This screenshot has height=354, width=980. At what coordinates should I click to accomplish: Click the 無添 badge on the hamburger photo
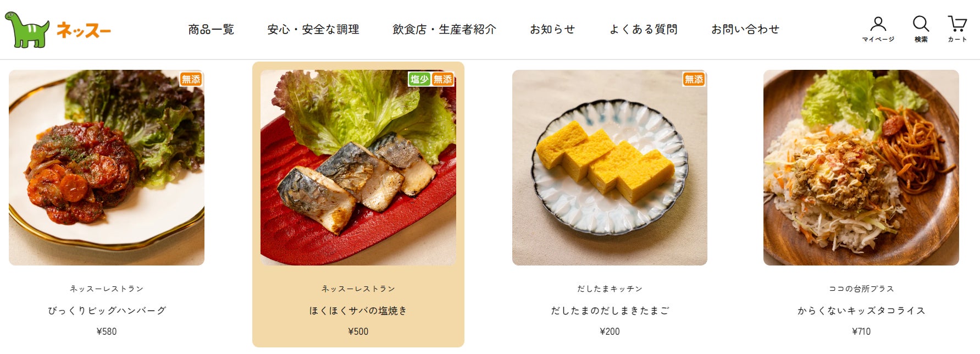click(x=191, y=79)
